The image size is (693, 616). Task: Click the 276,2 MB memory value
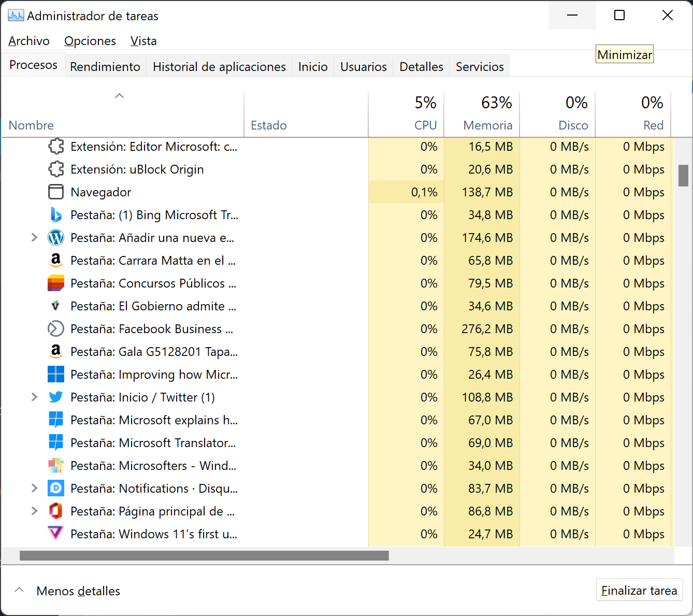(487, 329)
